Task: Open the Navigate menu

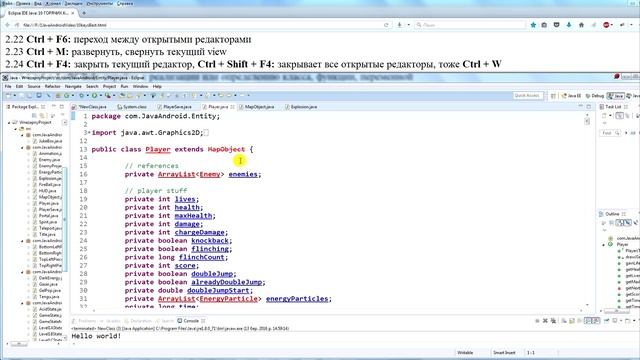Action: (x=73, y=87)
